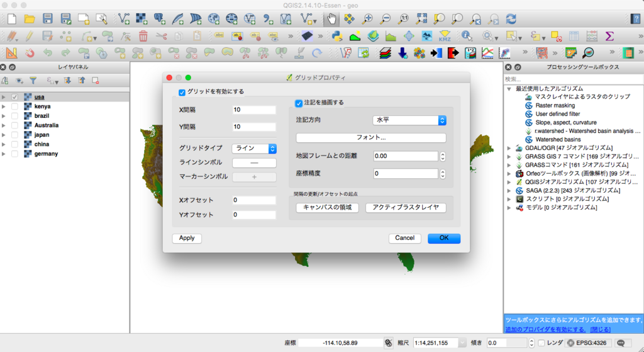Select Slope, aspect, curvature algorithm
This screenshot has width=644, height=352.
566,122
